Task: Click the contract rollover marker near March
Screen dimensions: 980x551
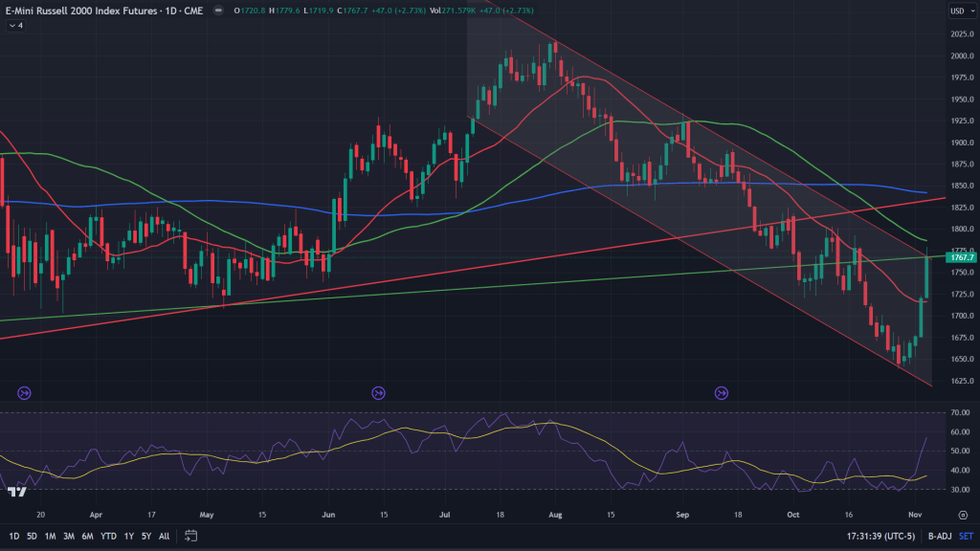Action: (24, 392)
